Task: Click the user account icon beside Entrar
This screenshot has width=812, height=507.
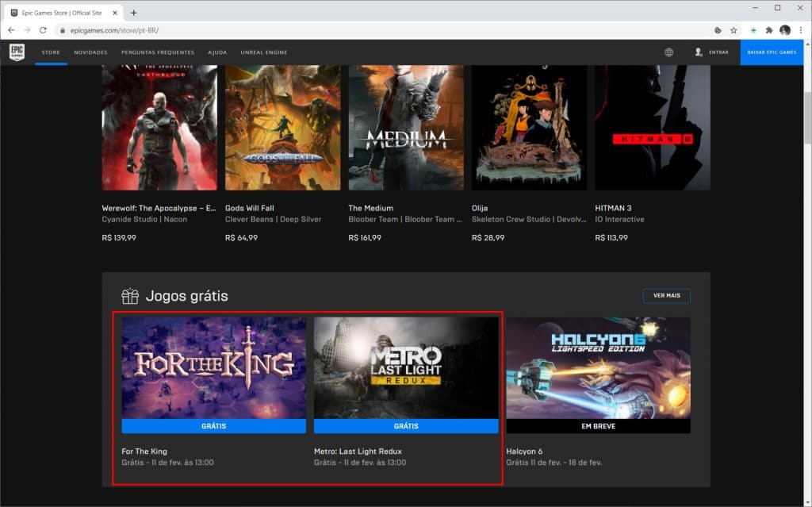Action: coord(698,52)
